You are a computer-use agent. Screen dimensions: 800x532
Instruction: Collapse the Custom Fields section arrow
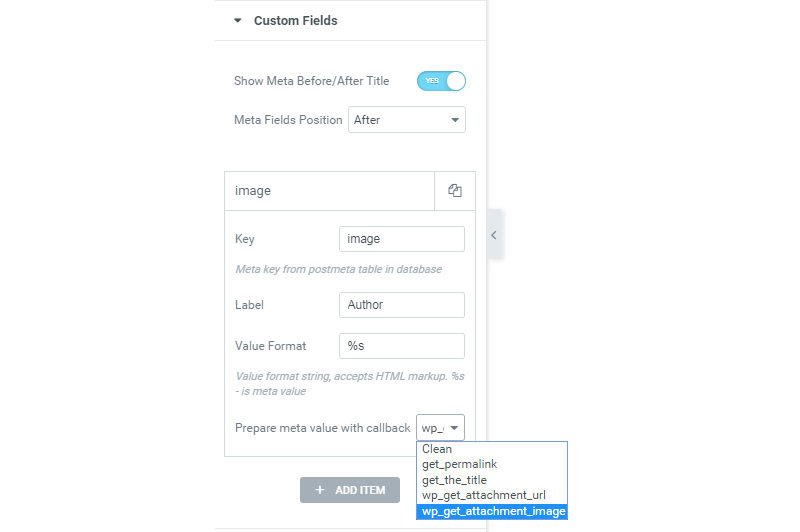tap(237, 21)
